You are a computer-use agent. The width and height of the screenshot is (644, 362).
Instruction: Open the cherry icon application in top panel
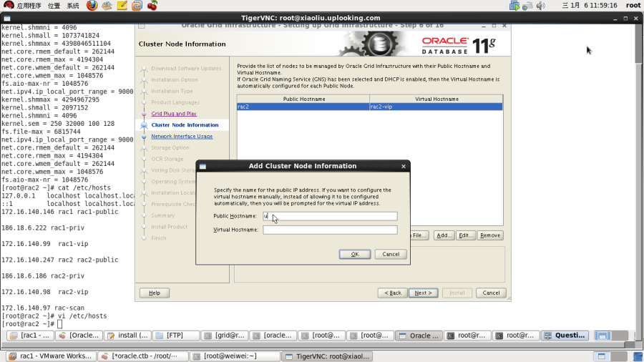pos(152,5)
